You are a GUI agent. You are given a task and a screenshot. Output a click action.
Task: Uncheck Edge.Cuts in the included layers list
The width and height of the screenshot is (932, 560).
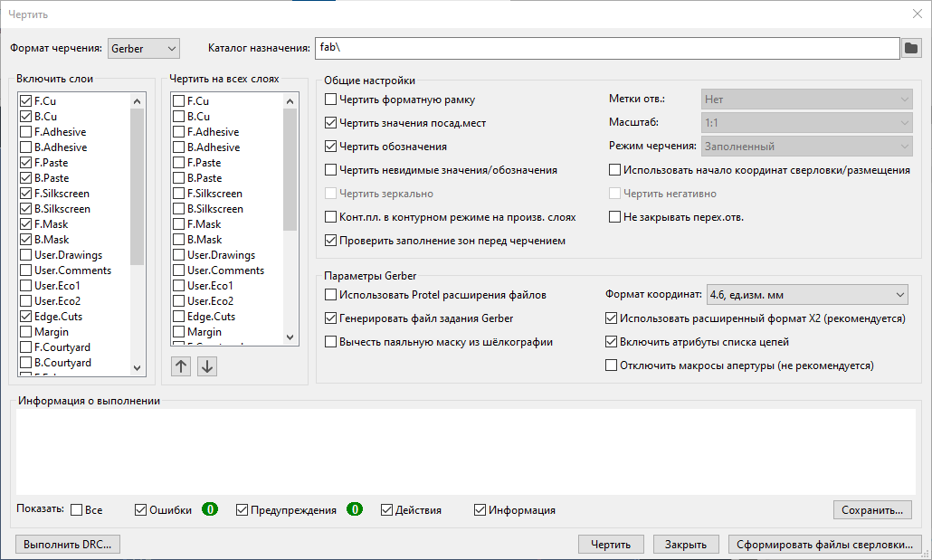click(26, 317)
